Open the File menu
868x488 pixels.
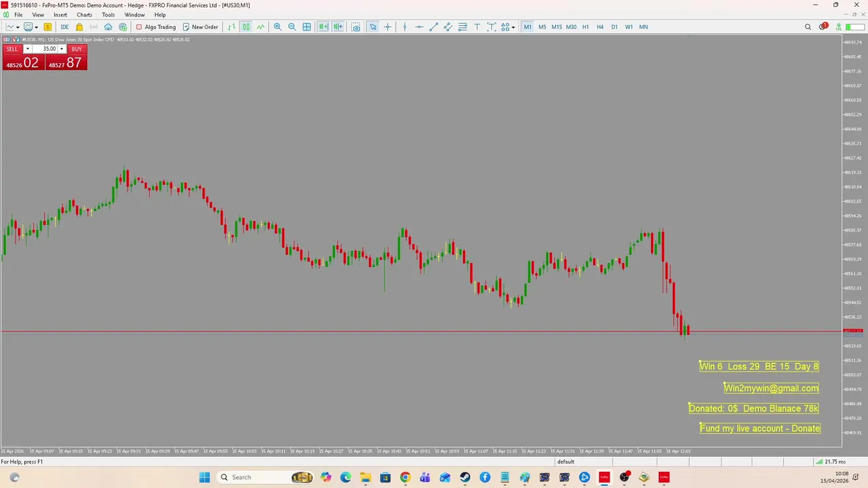pos(19,15)
